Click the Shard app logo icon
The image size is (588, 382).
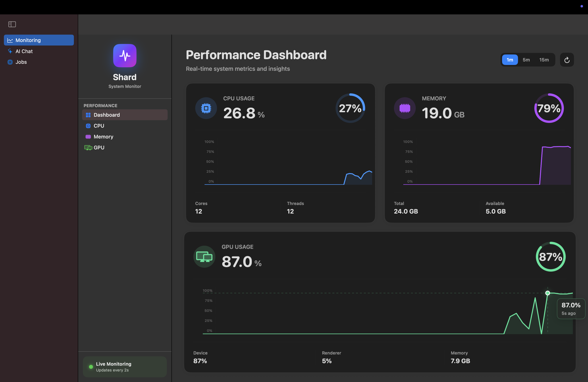coord(125,56)
